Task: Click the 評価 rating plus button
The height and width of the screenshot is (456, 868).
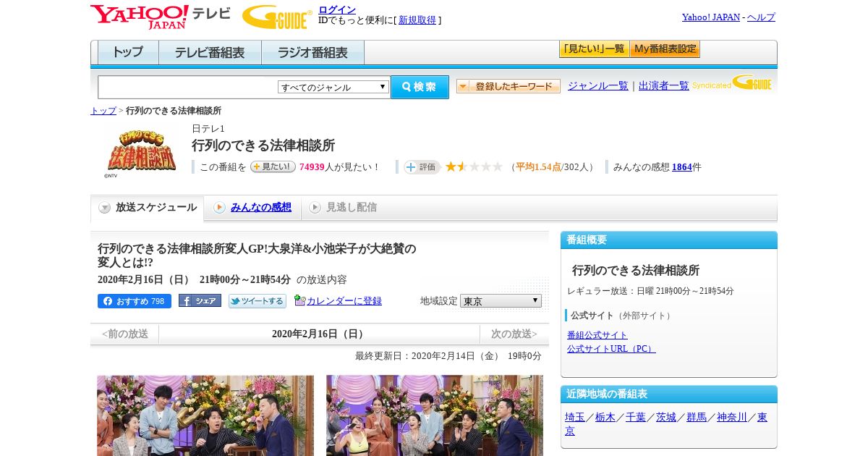Action: [x=422, y=166]
